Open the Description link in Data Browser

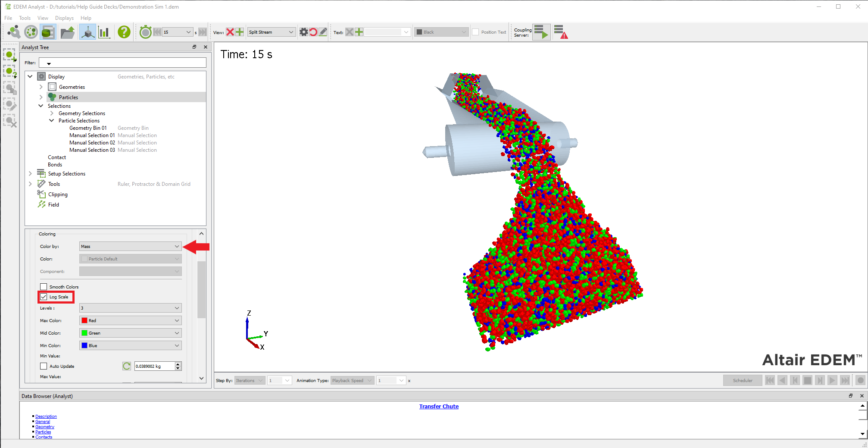46,416
